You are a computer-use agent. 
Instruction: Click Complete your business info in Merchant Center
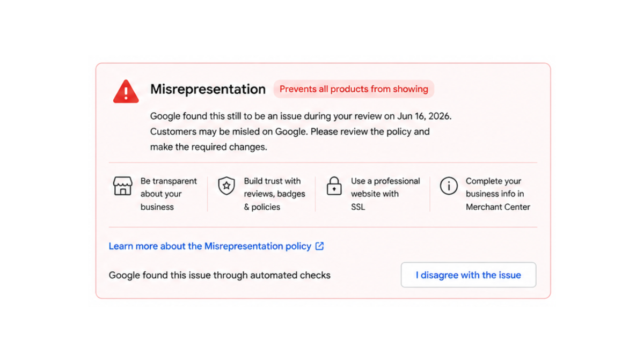click(x=498, y=194)
